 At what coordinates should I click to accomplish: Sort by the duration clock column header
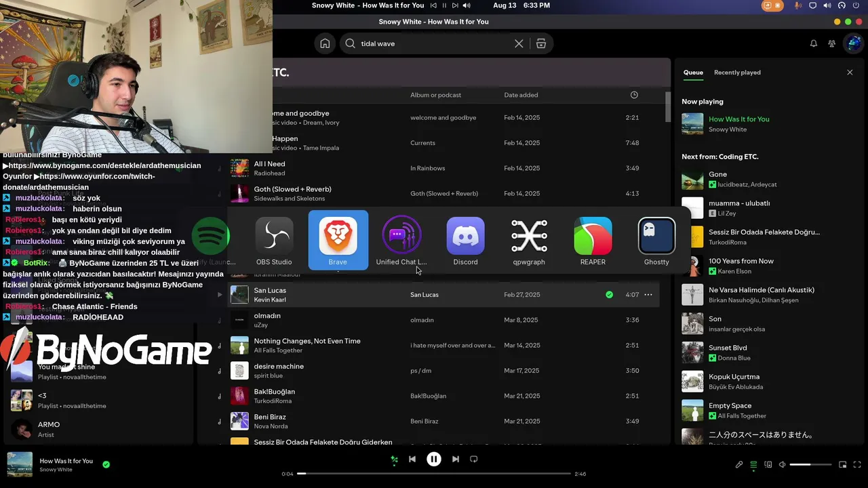pos(634,95)
